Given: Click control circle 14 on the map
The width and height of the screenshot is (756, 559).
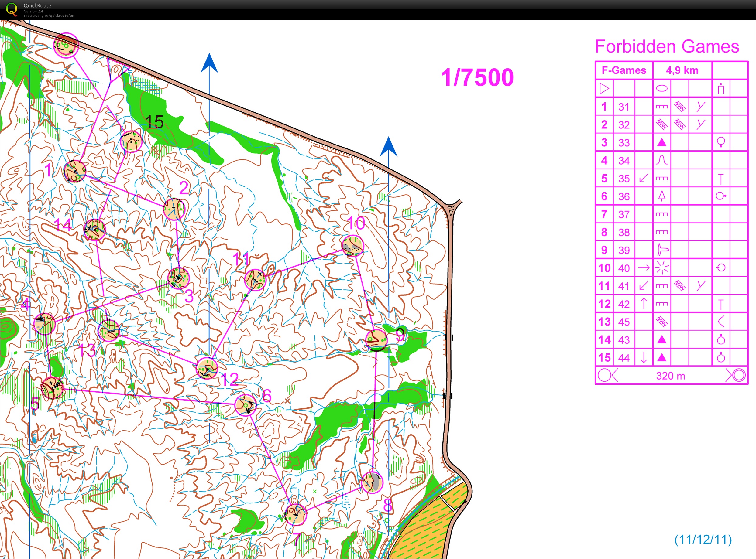Looking at the screenshot, I should pyautogui.click(x=94, y=230).
